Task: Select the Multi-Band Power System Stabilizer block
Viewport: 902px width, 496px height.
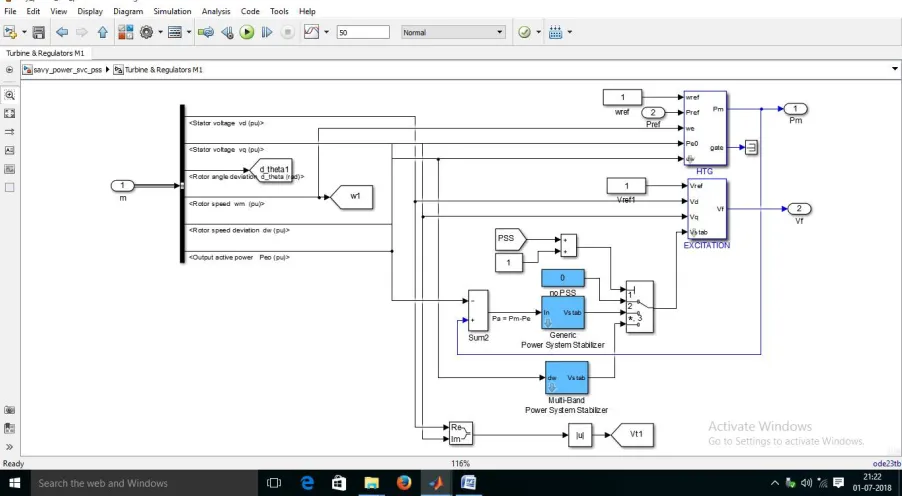Action: click(x=567, y=377)
